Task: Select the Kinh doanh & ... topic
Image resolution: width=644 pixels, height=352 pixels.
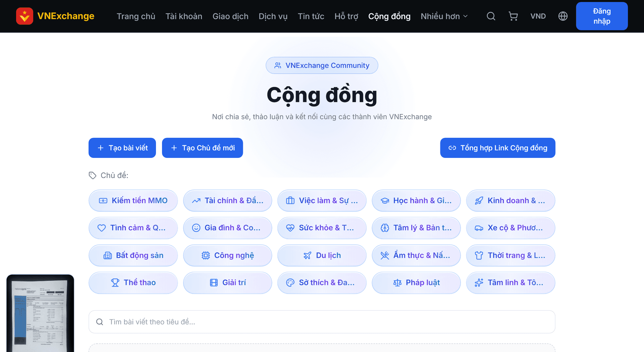Action: pos(511,200)
